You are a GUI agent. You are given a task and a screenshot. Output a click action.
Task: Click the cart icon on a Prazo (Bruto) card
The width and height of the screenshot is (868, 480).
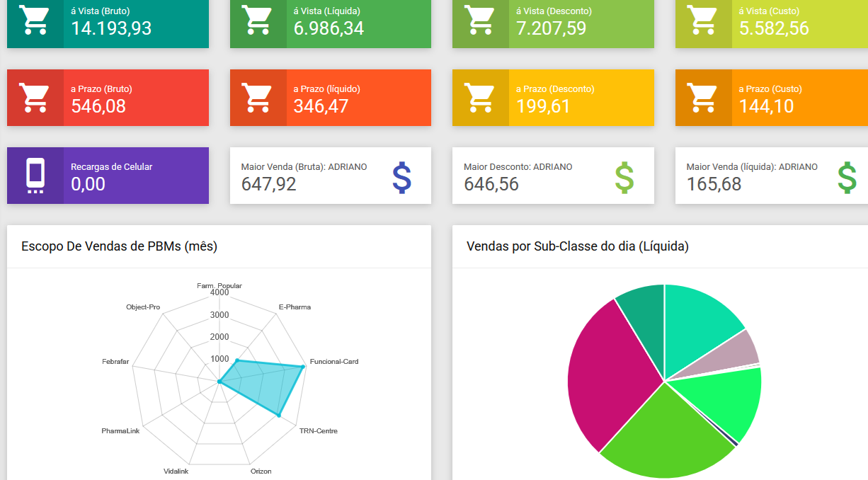pyautogui.click(x=35, y=98)
